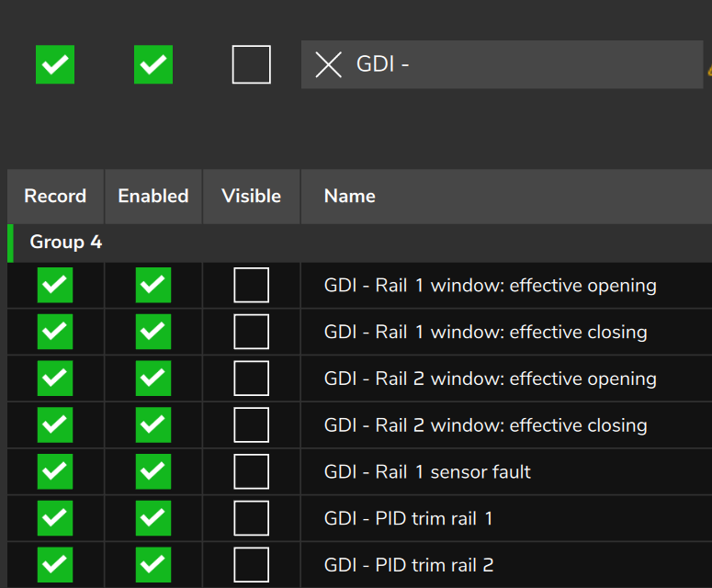Toggle the top Visible all checkbox
The width and height of the screenshot is (712, 588).
[251, 64]
